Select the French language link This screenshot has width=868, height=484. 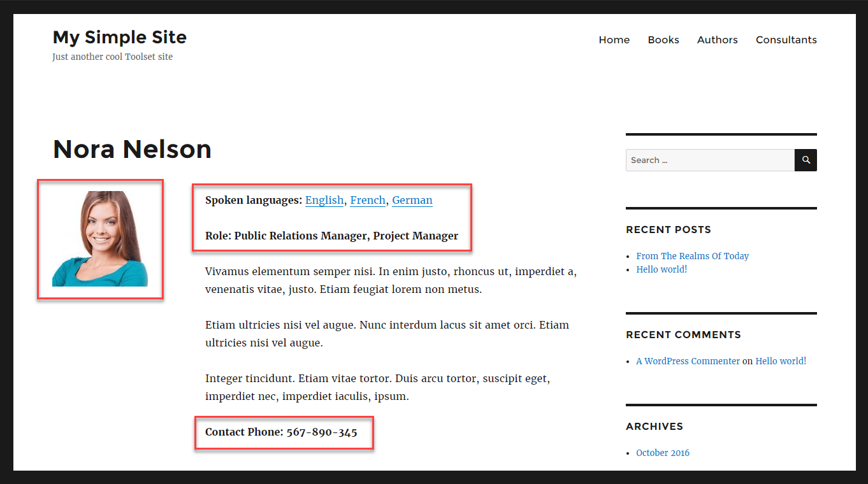[368, 200]
